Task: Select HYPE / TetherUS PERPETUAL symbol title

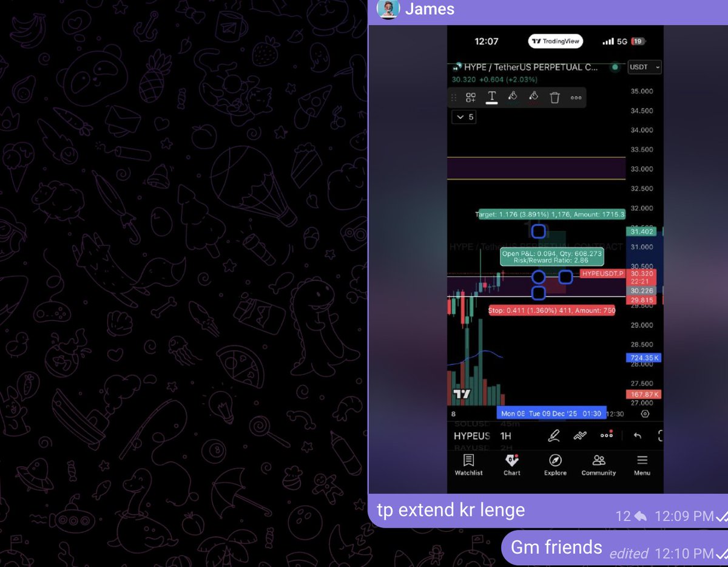Action: (531, 67)
